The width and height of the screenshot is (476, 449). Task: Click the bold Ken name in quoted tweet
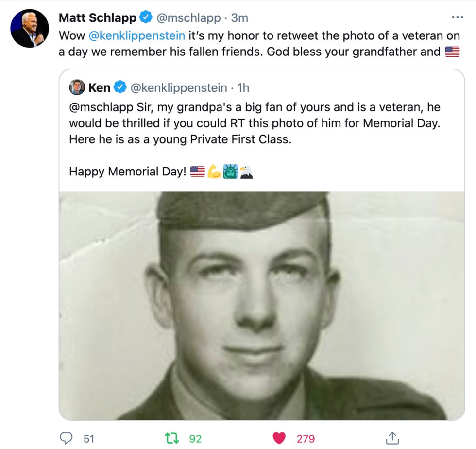99,87
